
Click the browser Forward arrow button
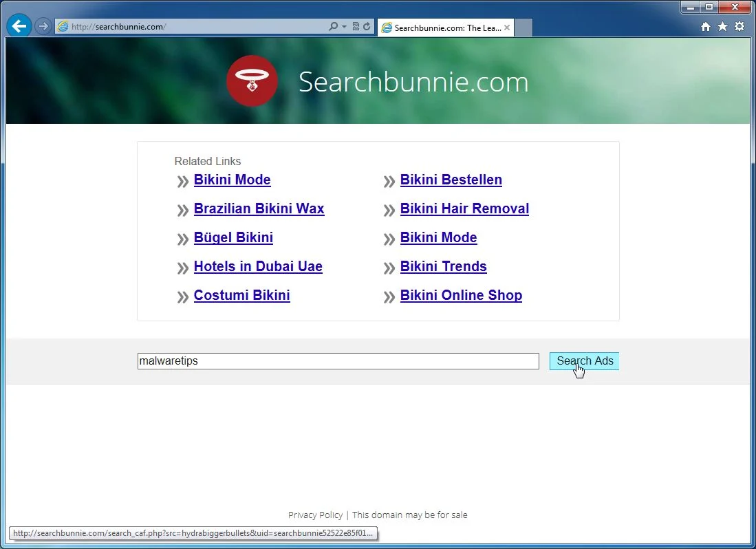43,26
